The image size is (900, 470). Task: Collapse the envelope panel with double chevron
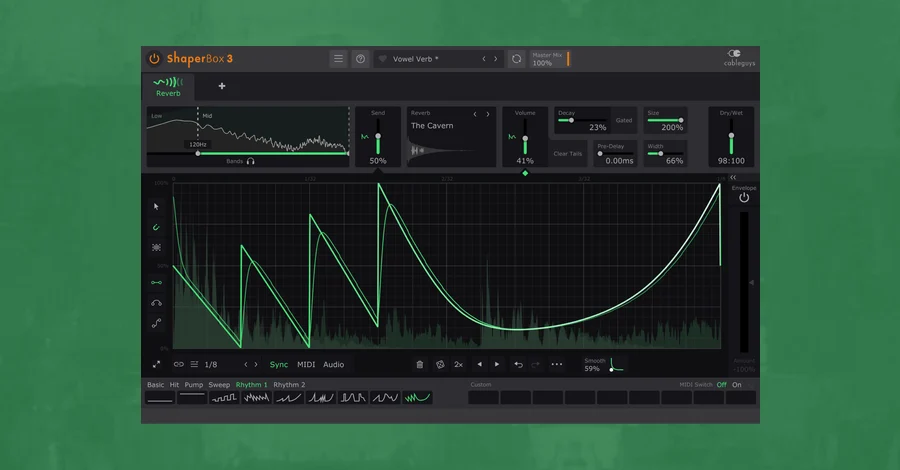coord(733,178)
